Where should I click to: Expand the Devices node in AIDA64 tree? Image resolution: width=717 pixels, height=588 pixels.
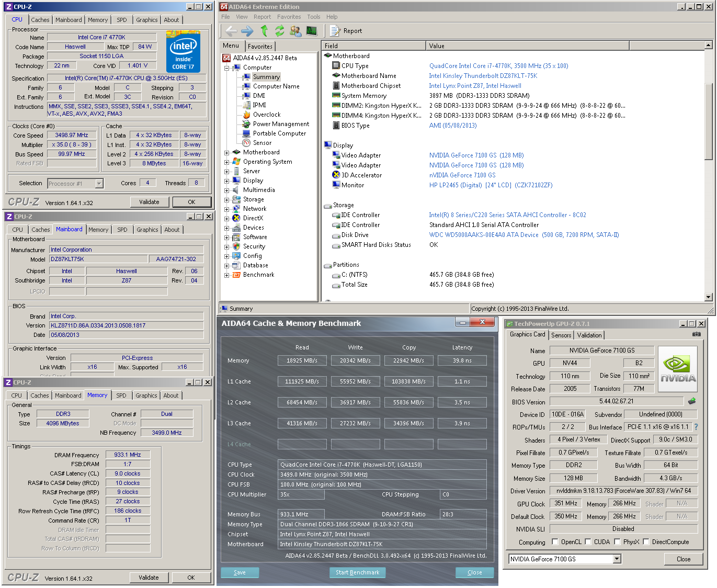pos(227,228)
